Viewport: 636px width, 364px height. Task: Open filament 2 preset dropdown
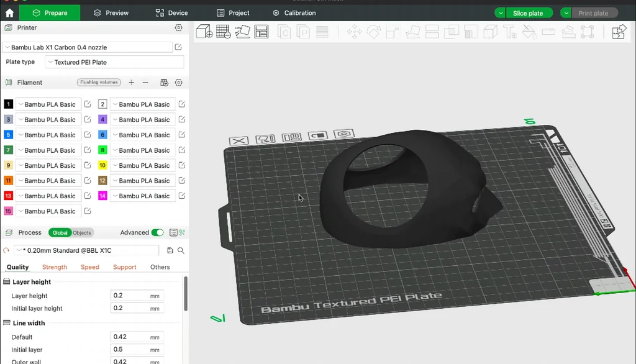(143, 104)
